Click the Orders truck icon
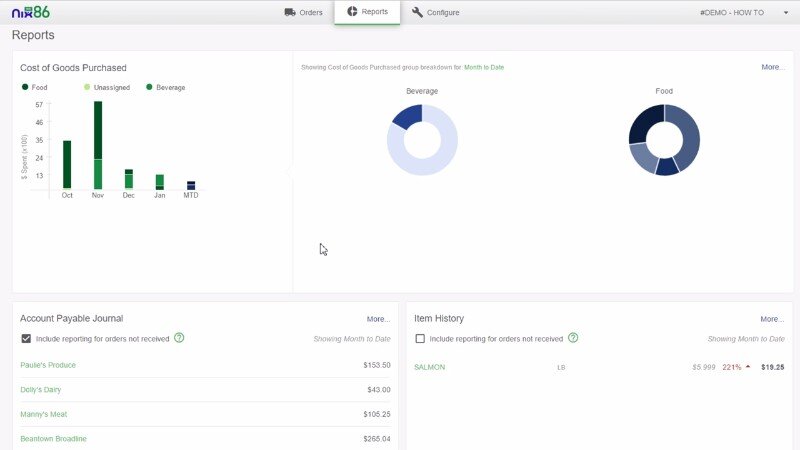Viewport: 800px width, 450px height. coord(290,12)
